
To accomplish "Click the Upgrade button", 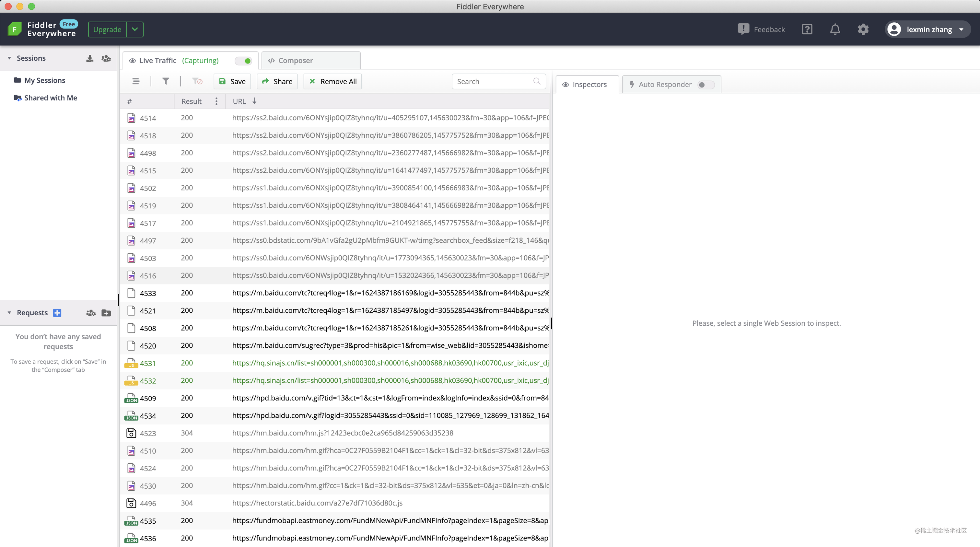I will (x=107, y=29).
